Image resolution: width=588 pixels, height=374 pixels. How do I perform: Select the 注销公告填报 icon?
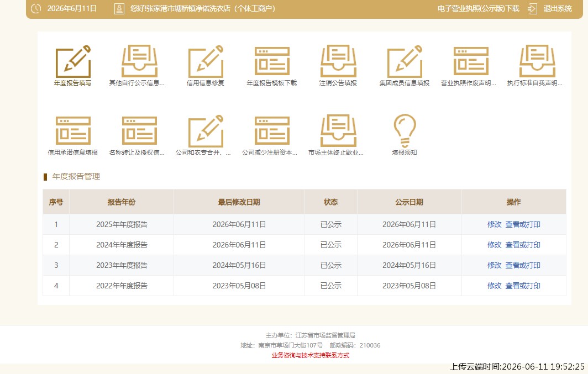coord(338,61)
